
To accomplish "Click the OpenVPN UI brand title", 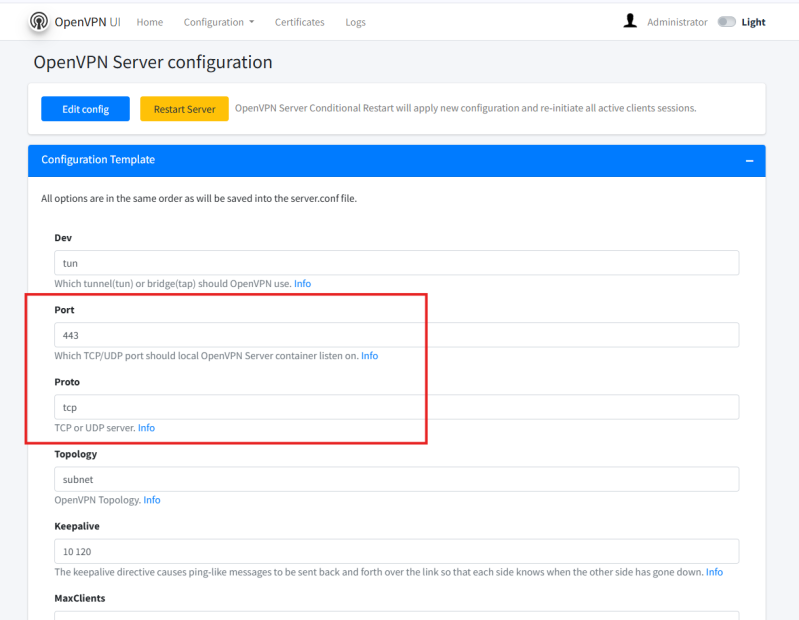I will point(88,22).
